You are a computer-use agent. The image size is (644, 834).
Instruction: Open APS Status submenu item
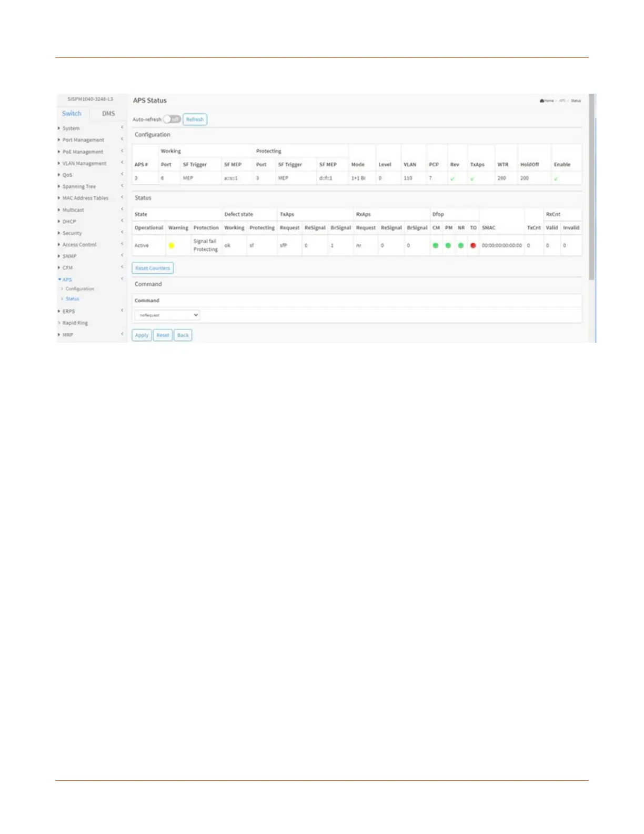click(72, 299)
